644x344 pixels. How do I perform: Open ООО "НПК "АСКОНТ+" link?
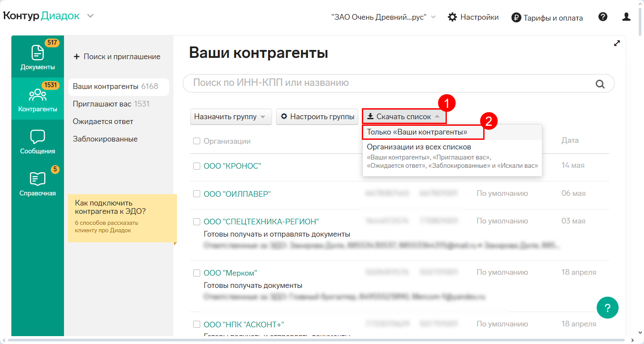[x=244, y=324]
